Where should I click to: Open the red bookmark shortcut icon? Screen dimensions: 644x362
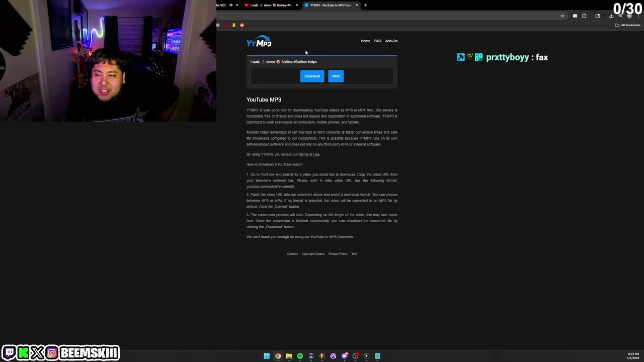click(x=226, y=25)
